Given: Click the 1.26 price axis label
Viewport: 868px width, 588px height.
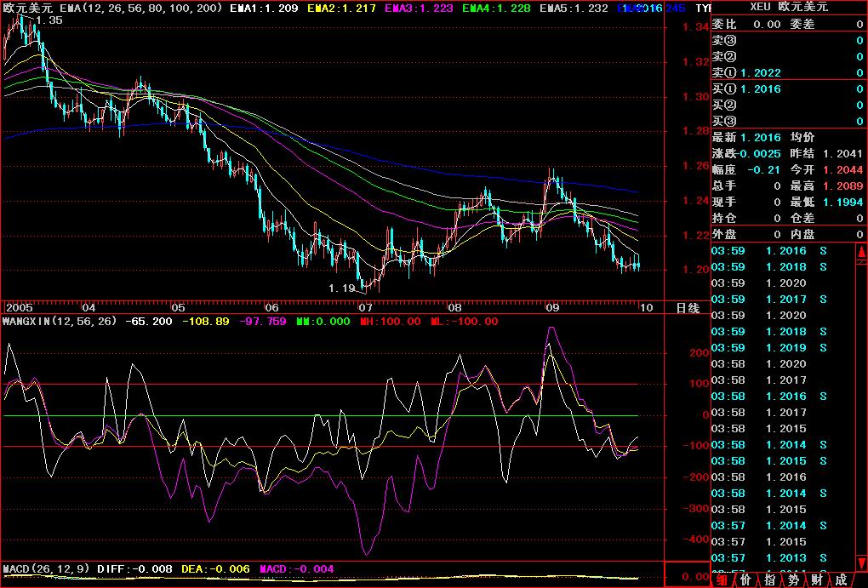Looking at the screenshot, I should point(695,166).
